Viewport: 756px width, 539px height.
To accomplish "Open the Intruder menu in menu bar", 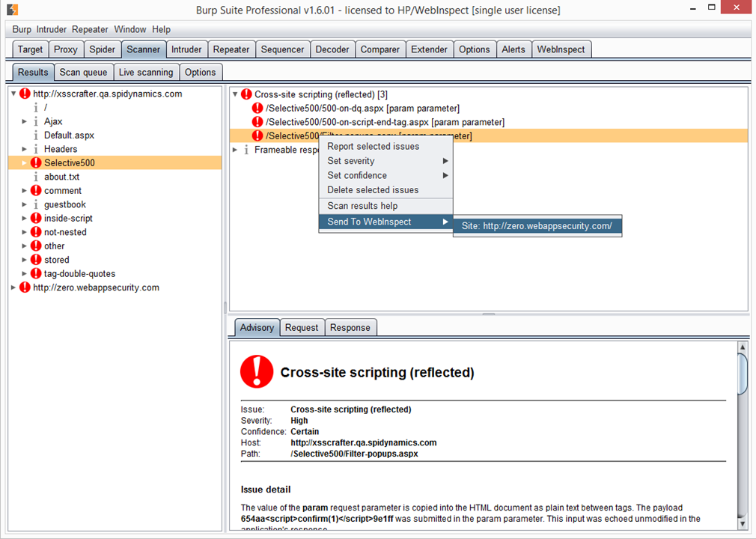I will [x=52, y=29].
